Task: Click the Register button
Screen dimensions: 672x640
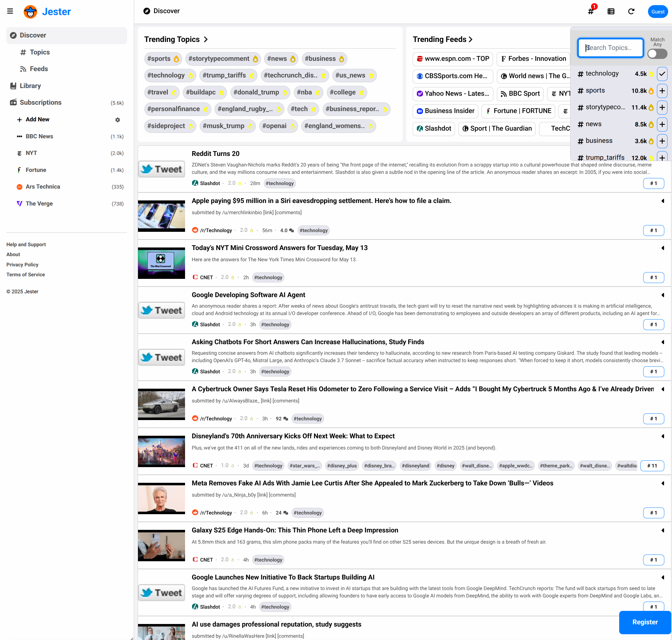Action: pos(644,622)
